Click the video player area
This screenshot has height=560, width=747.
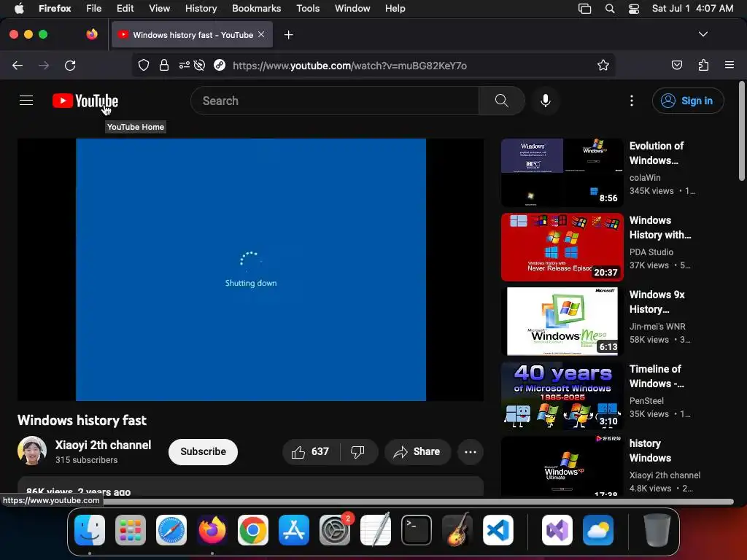pyautogui.click(x=251, y=270)
